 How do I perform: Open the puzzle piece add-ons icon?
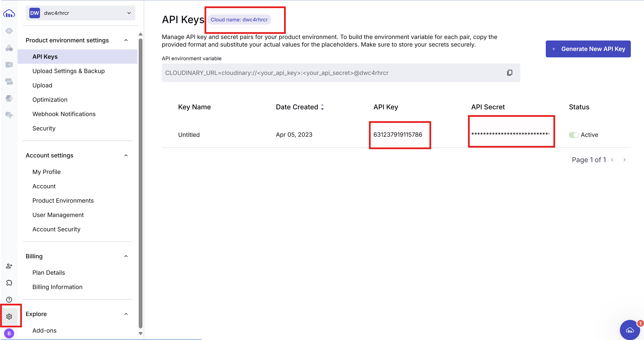point(9,283)
